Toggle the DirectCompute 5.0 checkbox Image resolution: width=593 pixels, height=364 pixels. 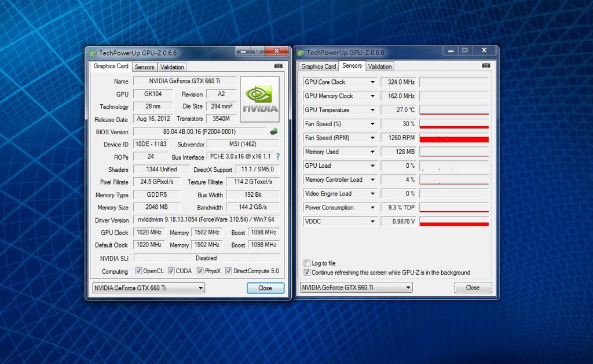(x=228, y=271)
